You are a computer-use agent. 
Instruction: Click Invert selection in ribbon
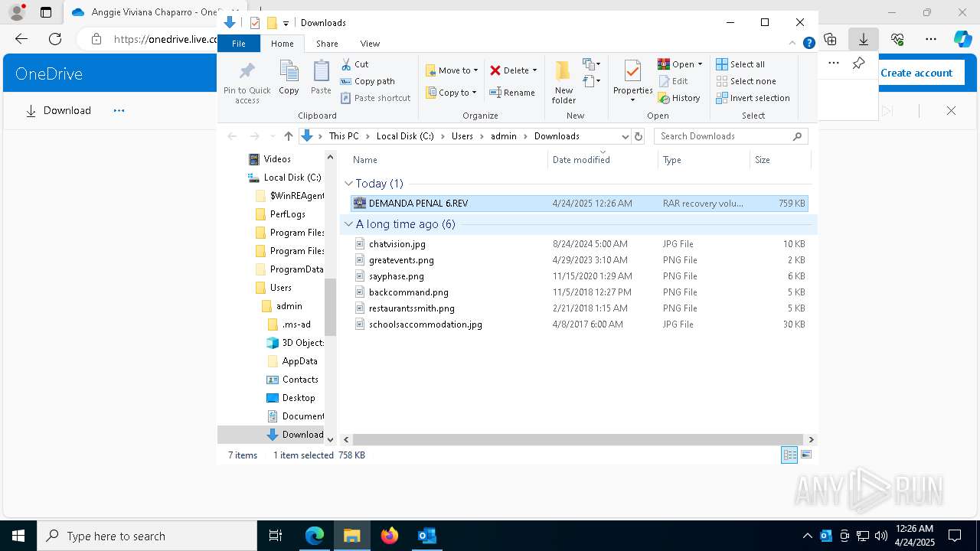click(753, 98)
